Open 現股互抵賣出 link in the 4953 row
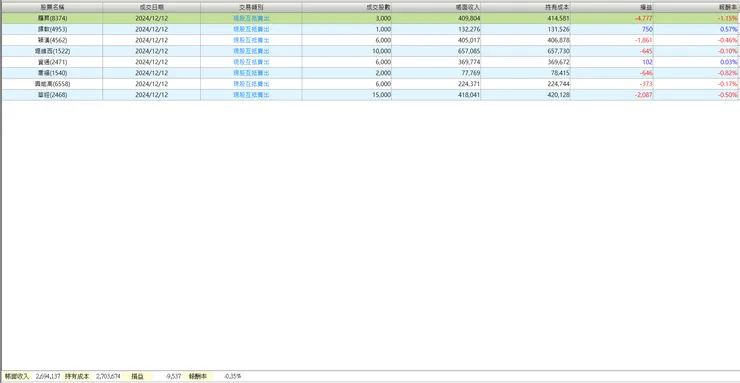 (x=251, y=29)
